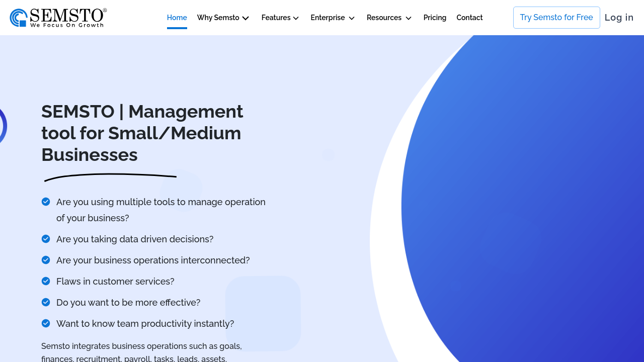Click the Features menu label

click(x=276, y=18)
